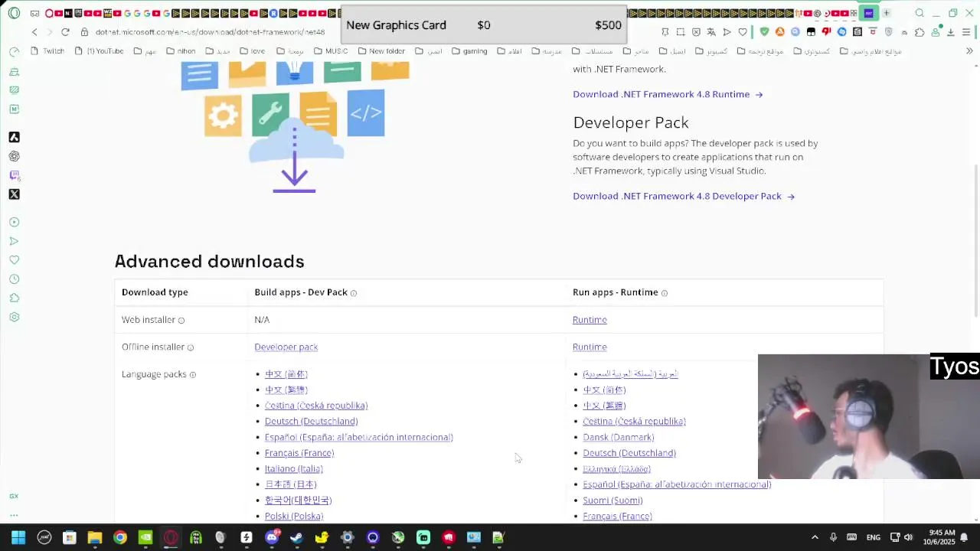980x551 pixels.
Task: Open History clock icon in the sidebar
Action: tap(14, 279)
